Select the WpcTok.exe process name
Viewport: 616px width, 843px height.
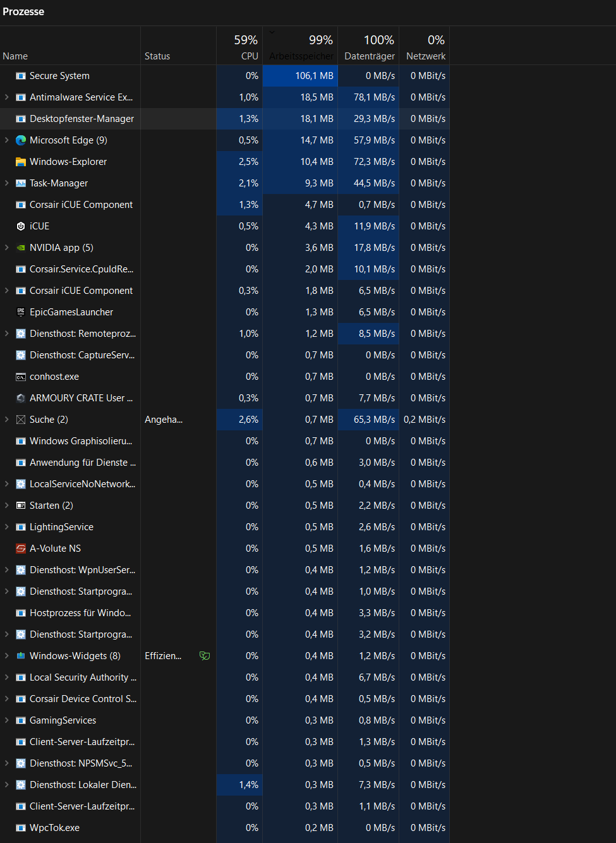54,828
